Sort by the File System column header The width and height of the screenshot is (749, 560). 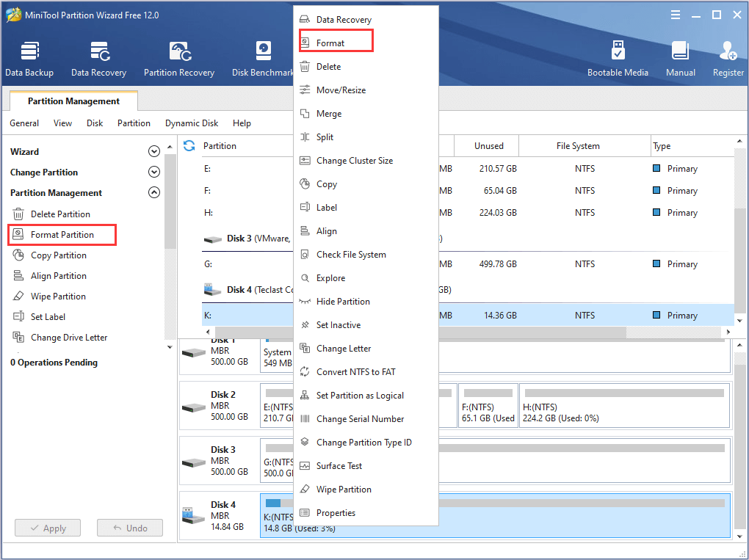(585, 145)
